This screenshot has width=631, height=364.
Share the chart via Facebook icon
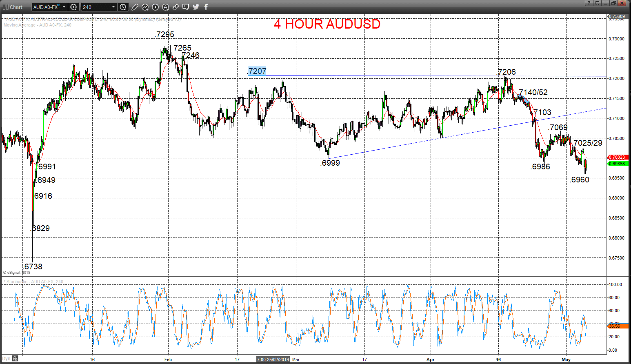pos(206,7)
